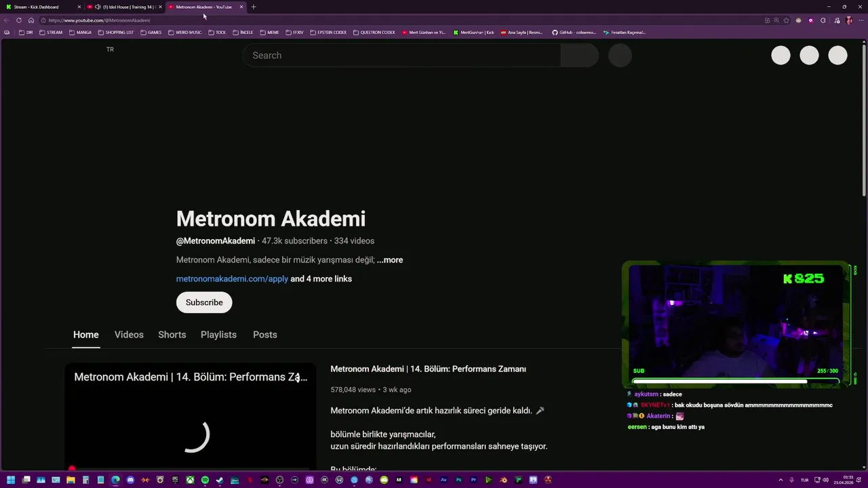Click the @MetronomAkademi handle
This screenshot has height=488, width=868.
[x=216, y=241]
